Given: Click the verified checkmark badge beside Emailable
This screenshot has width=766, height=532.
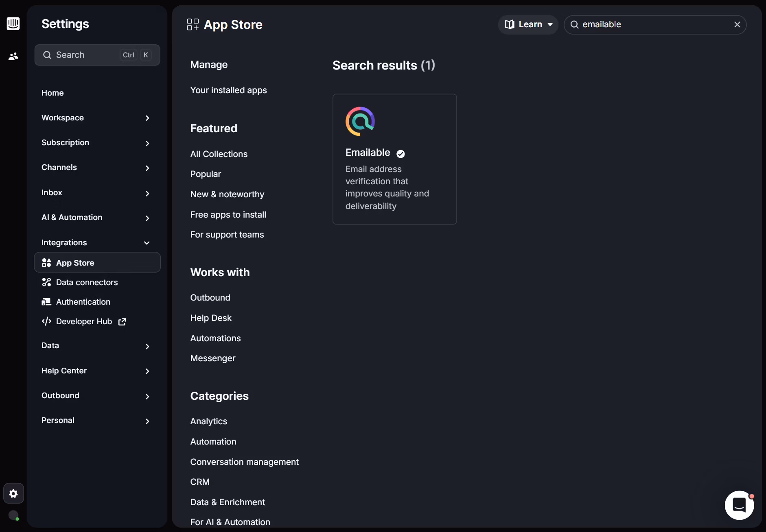Looking at the screenshot, I should click(x=401, y=154).
